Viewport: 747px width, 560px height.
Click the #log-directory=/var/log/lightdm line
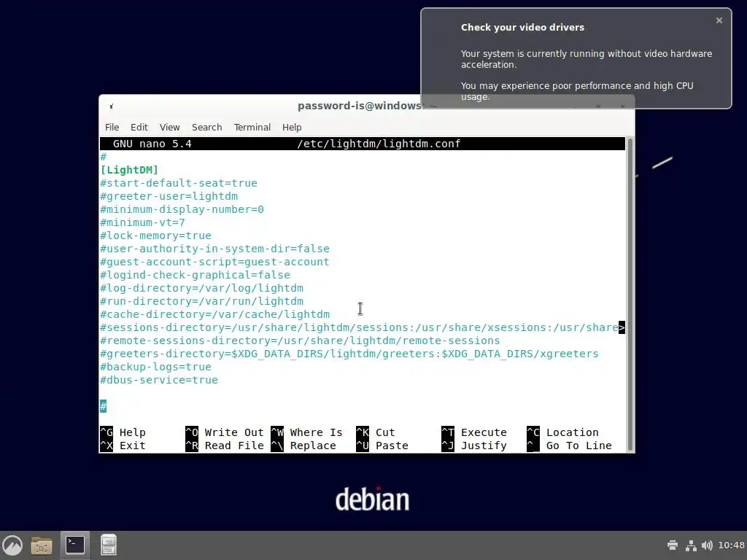pyautogui.click(x=201, y=288)
